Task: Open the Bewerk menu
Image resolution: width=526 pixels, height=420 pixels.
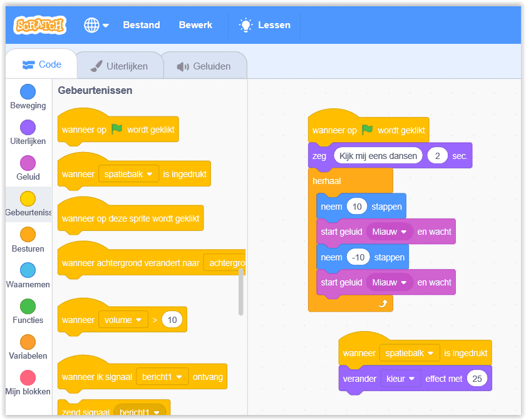Action: click(195, 25)
